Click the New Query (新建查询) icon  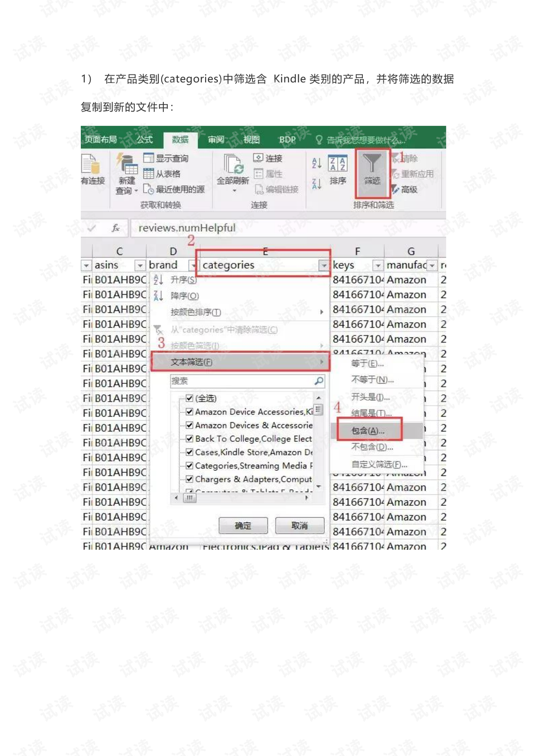pyautogui.click(x=127, y=164)
